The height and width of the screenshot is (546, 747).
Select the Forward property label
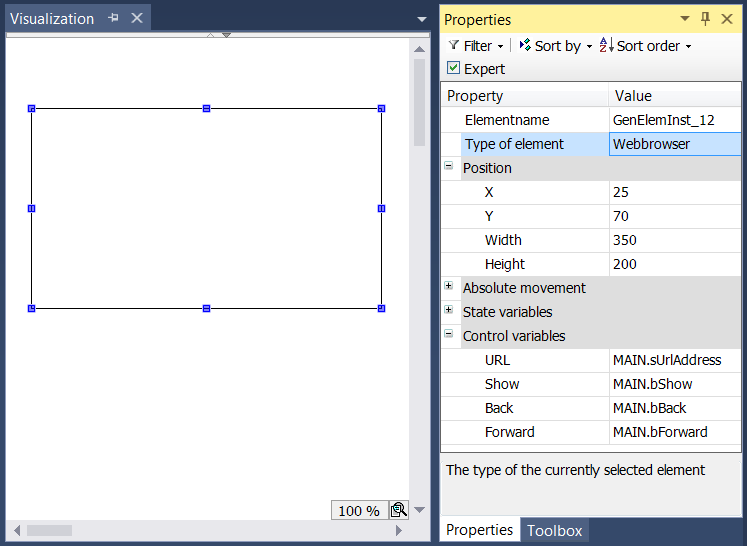510,432
